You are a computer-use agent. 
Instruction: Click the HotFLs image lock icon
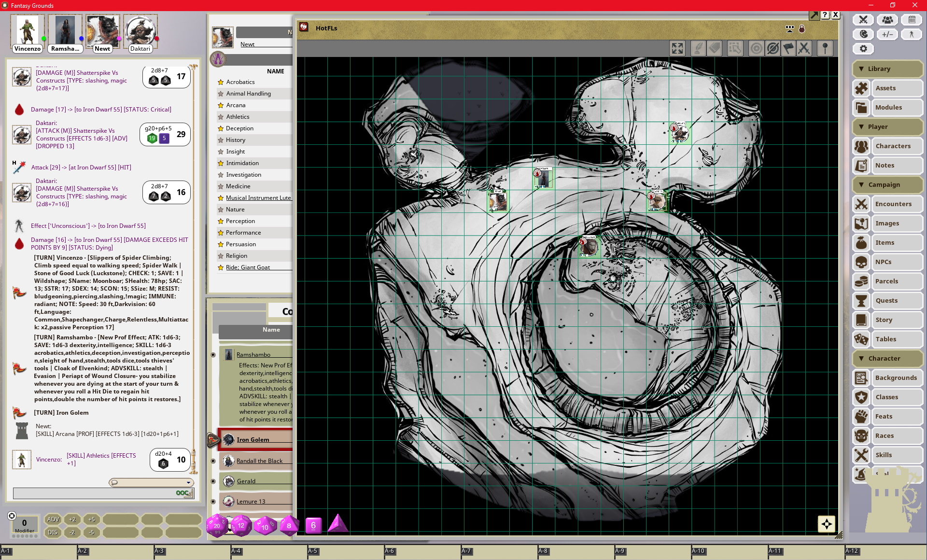click(x=802, y=29)
